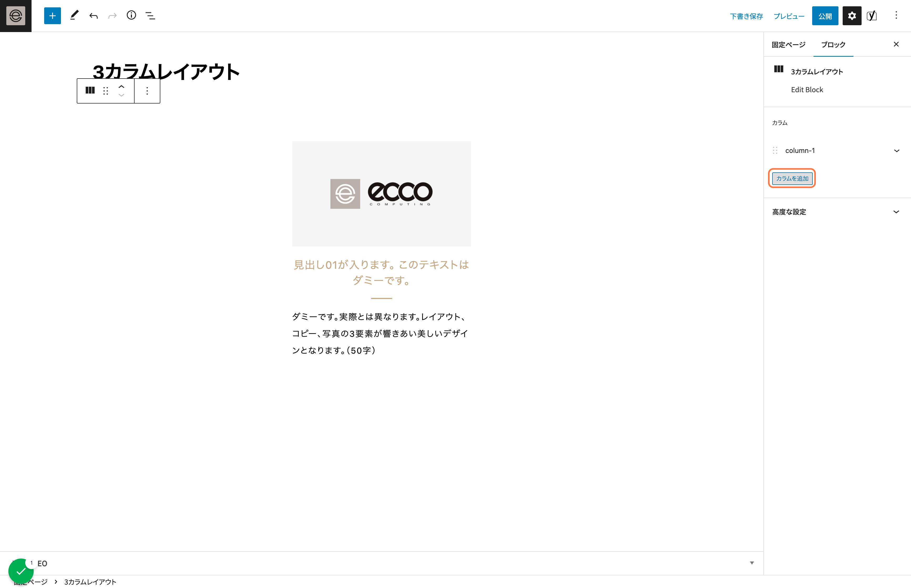This screenshot has height=588, width=911.
Task: Click the カラムを追加 button
Action: pyautogui.click(x=792, y=178)
